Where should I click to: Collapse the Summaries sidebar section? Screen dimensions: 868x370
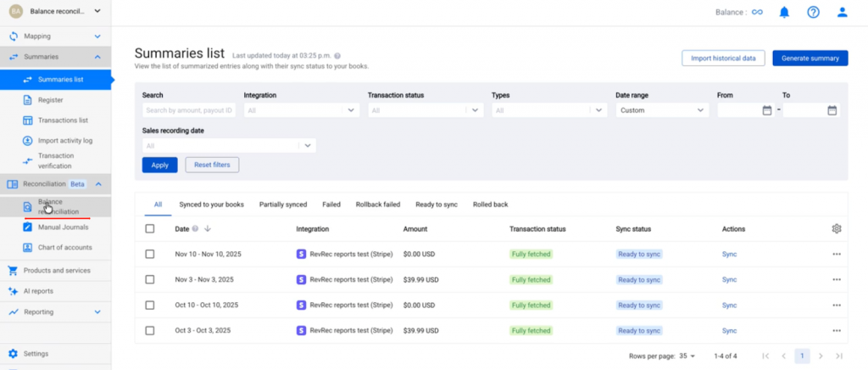coord(97,57)
